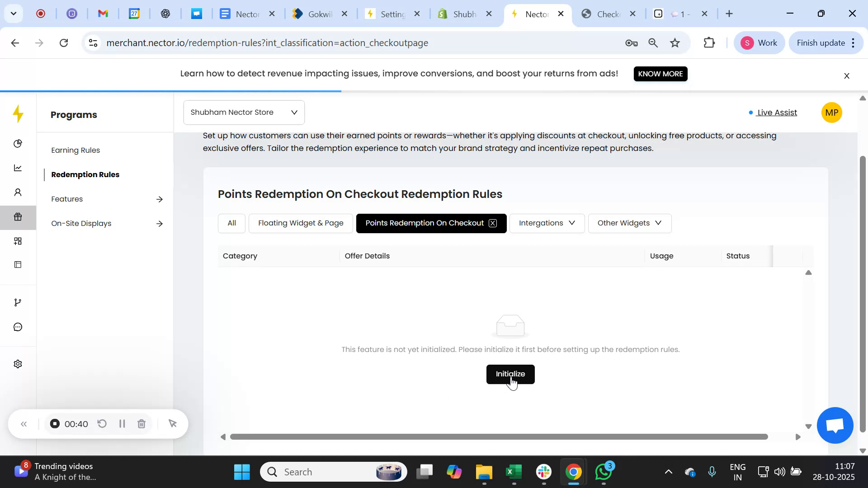Click the gift rewards sidebar icon
Image resolution: width=868 pixels, height=488 pixels.
(x=18, y=217)
